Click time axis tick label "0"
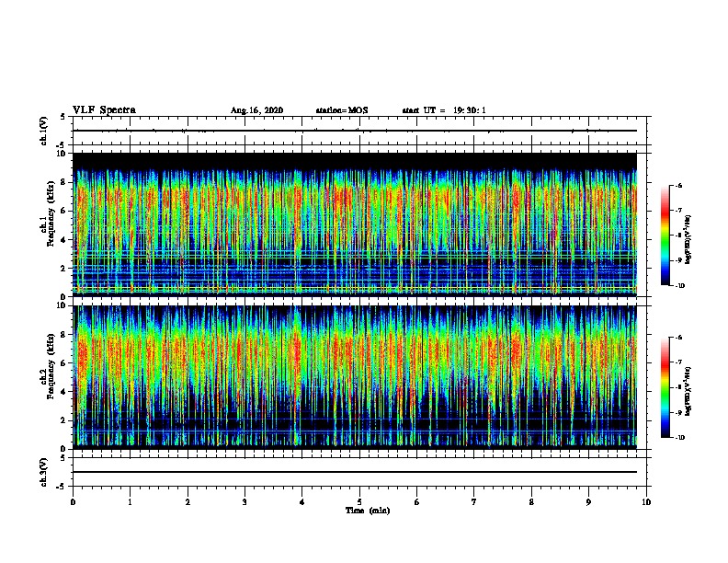Viewport: 728px width, 563px height. (x=73, y=502)
